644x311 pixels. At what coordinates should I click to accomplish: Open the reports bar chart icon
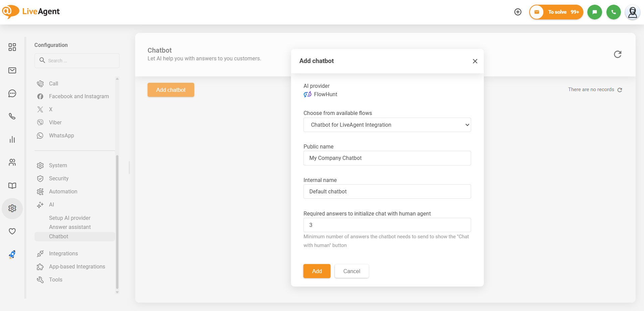[x=12, y=139]
